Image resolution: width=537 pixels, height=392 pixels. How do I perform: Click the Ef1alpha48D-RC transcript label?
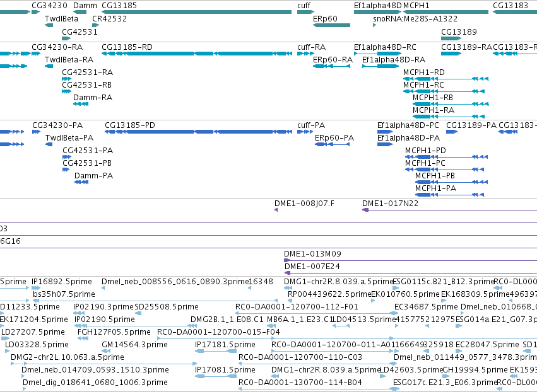coord(386,47)
